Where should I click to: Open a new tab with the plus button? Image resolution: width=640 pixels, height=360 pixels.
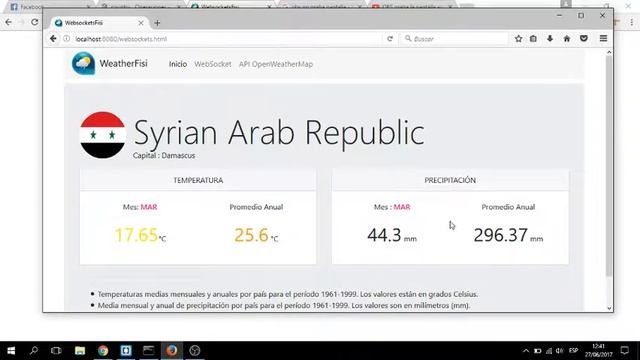pos(157,23)
